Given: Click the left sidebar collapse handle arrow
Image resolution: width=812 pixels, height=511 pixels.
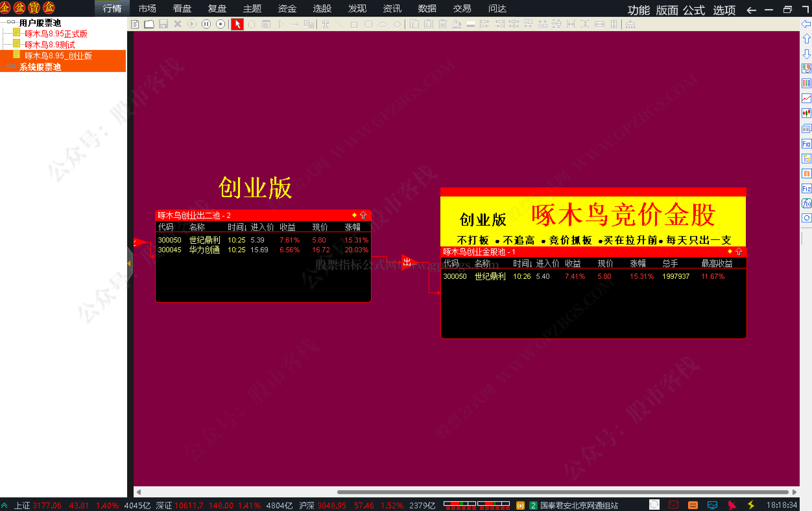Looking at the screenshot, I should 130,264.
